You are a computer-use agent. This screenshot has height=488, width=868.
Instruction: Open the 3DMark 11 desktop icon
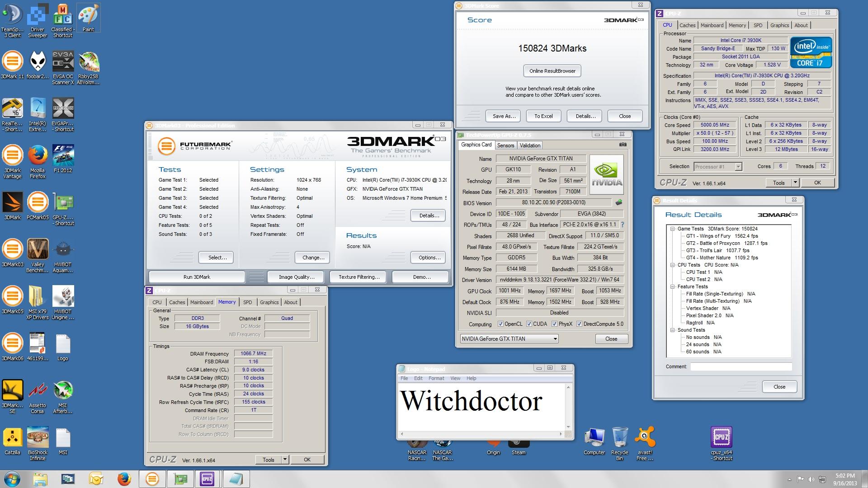tap(12, 66)
